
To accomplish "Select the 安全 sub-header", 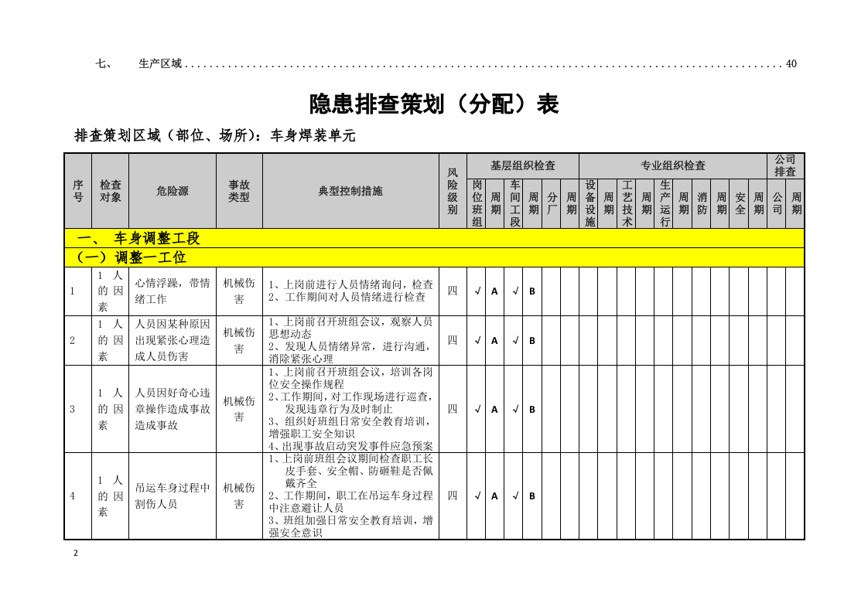I will (x=739, y=203).
